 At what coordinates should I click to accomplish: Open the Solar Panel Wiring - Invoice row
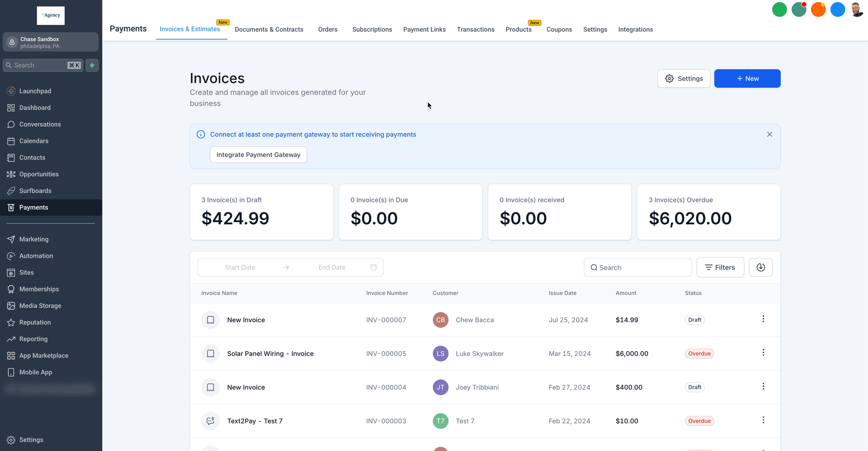(x=485, y=354)
